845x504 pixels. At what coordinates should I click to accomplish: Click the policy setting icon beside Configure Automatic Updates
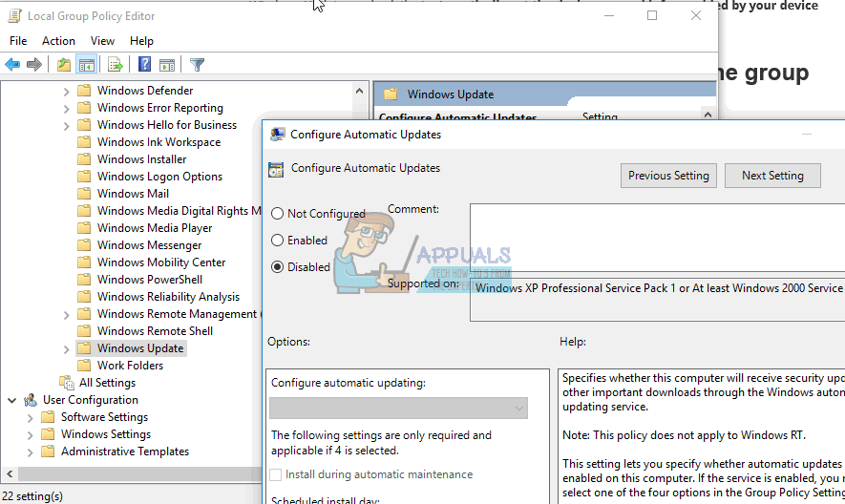pos(276,169)
